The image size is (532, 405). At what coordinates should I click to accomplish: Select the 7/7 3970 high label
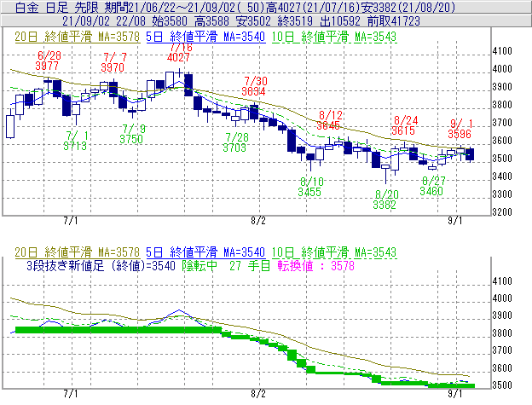113,62
